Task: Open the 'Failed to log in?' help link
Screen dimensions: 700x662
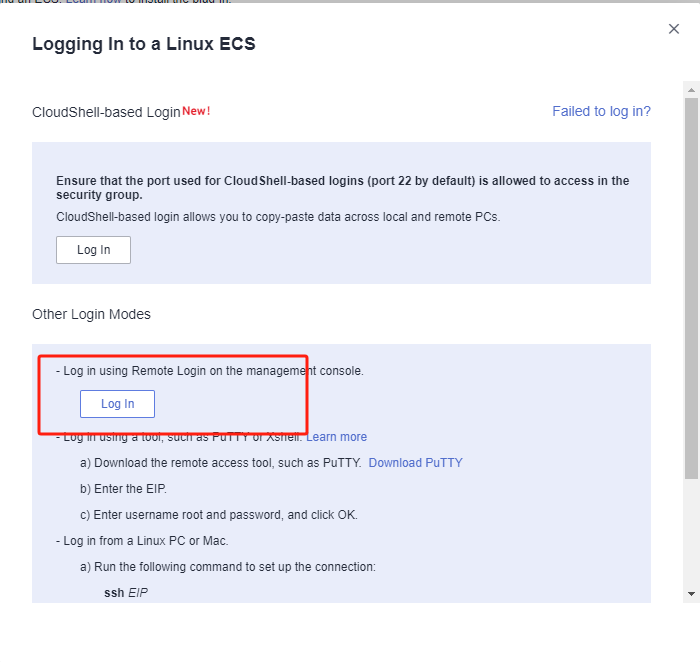Action: (601, 111)
